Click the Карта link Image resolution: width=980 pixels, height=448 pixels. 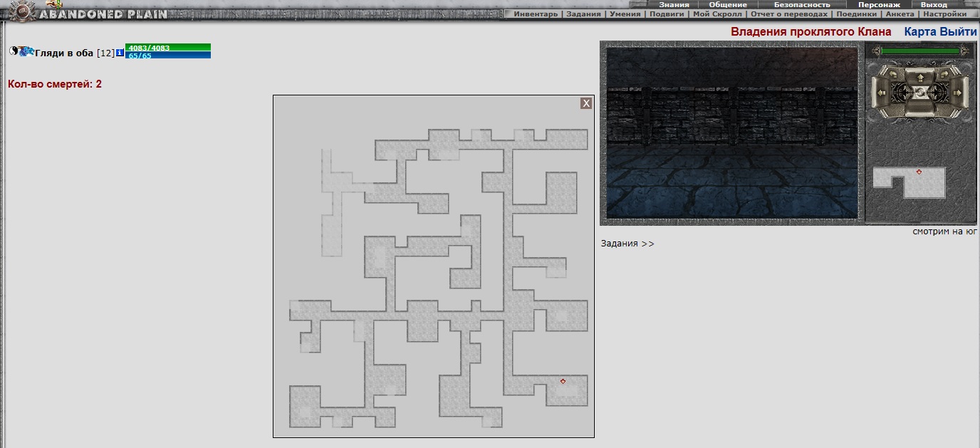coord(921,32)
